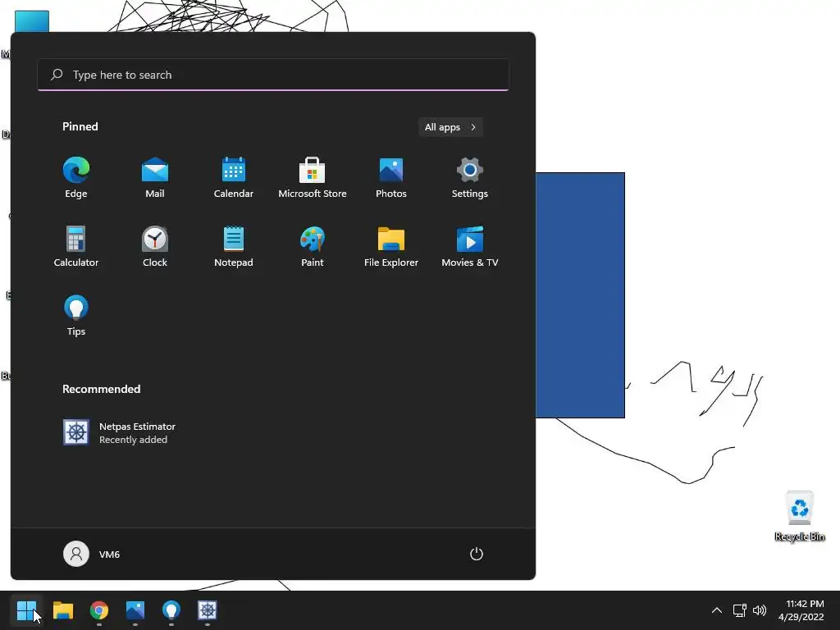Click the All apps button
The width and height of the screenshot is (840, 630).
pos(450,127)
